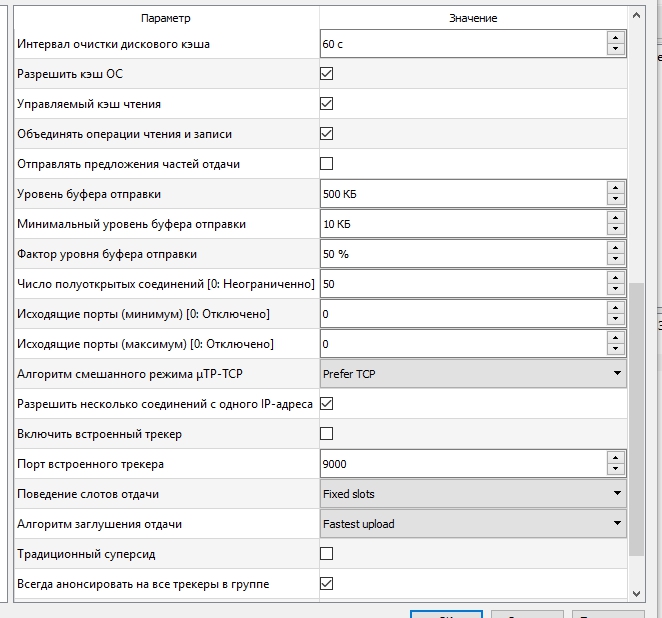Increase 'Уровень буфера отправки' 500 КБ

[x=616, y=188]
